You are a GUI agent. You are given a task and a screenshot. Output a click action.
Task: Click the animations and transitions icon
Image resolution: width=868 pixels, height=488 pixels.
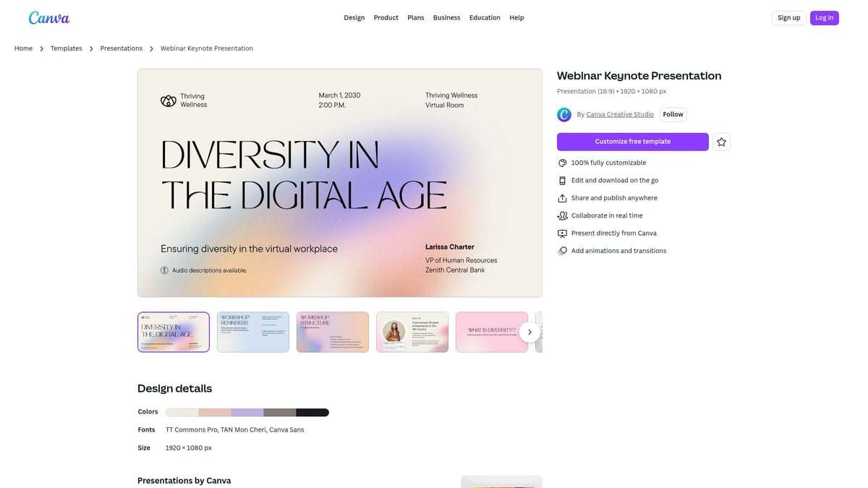pos(562,250)
